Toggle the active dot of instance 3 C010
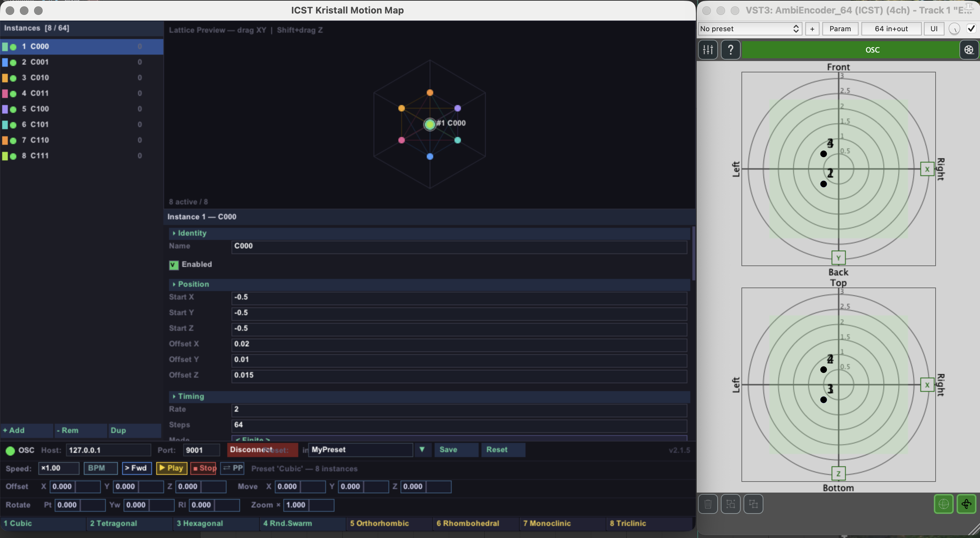Viewport: 980px width, 538px height. click(13, 78)
